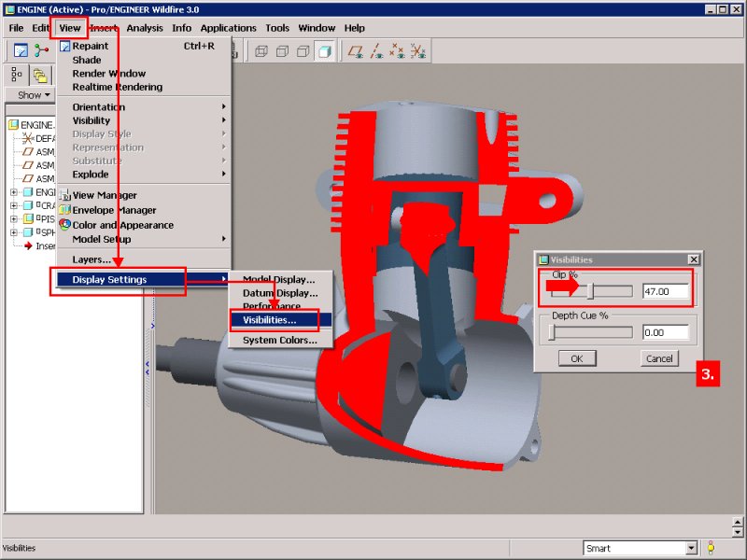Click the SPH part icon in tree
747x560 pixels.
pyautogui.click(x=28, y=231)
